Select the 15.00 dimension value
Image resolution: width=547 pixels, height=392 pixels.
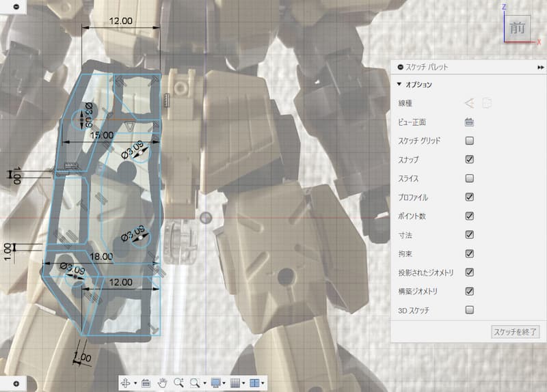102,135
